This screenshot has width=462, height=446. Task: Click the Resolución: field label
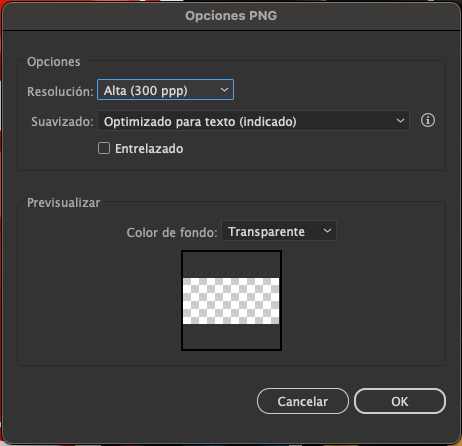click(60, 91)
